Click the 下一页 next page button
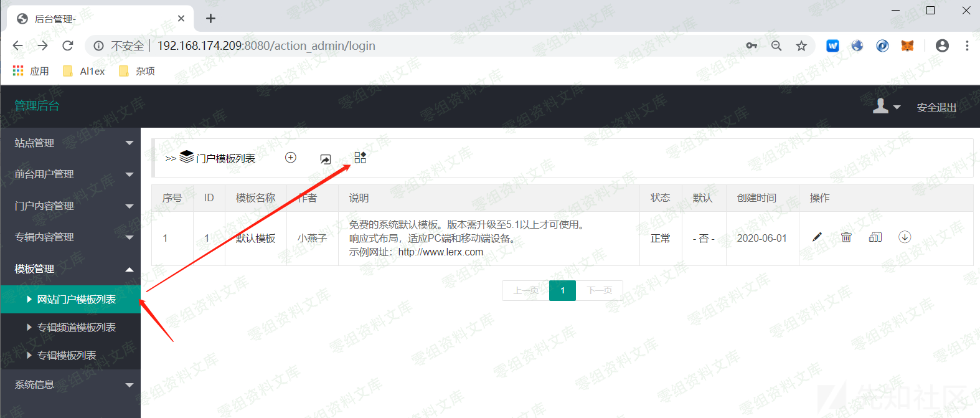Screen dimensions: 980x418 [x=600, y=290]
